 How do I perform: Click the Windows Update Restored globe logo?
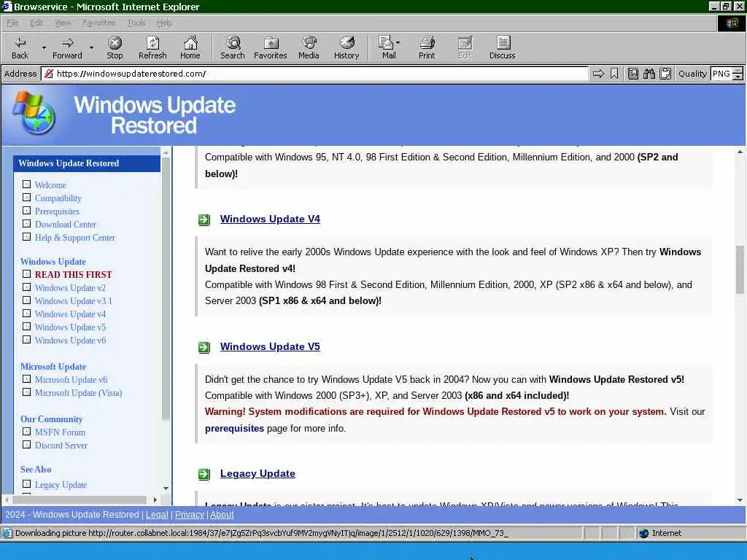(34, 113)
